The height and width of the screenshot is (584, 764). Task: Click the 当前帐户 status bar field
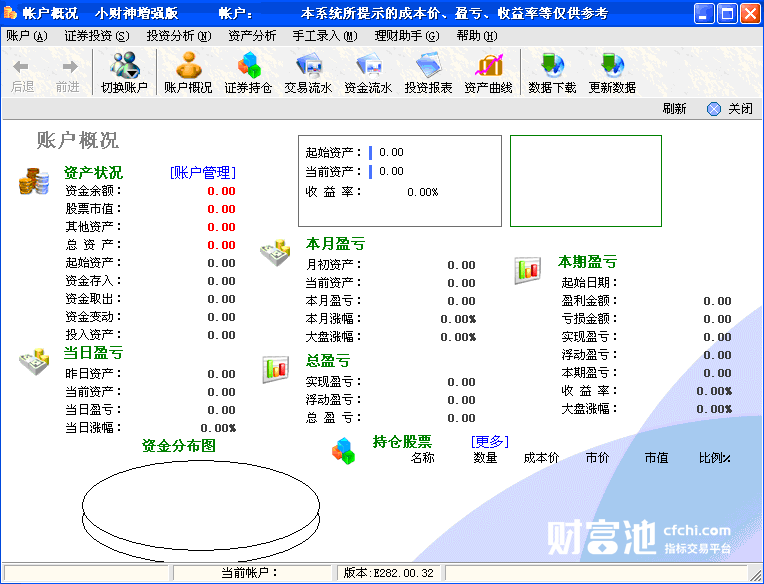point(252,573)
